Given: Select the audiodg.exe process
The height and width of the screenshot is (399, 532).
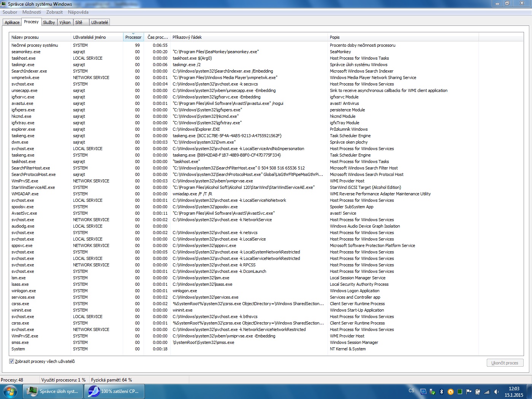Looking at the screenshot, I should tap(266, 226).
